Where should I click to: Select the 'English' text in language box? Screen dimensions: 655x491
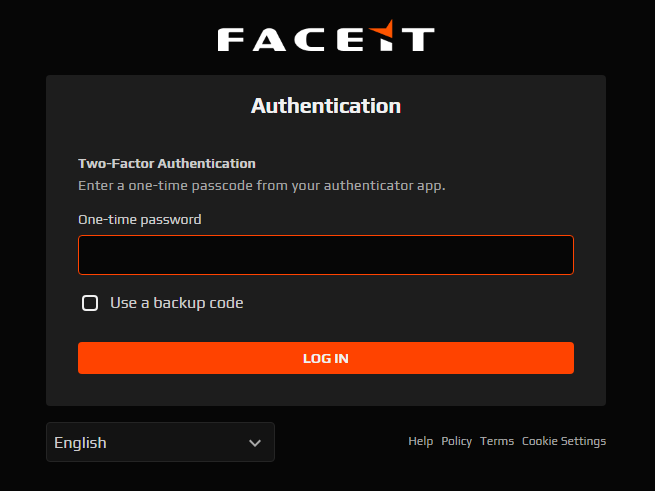80,443
